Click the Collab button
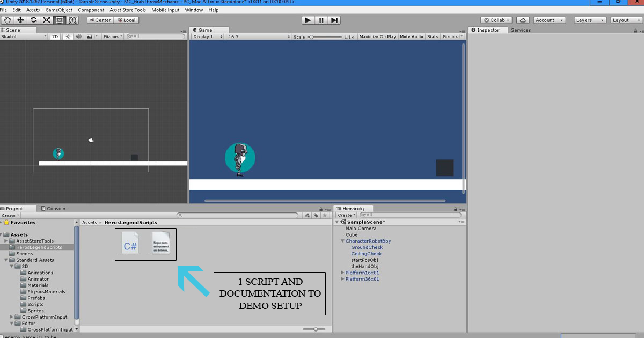 [495, 20]
